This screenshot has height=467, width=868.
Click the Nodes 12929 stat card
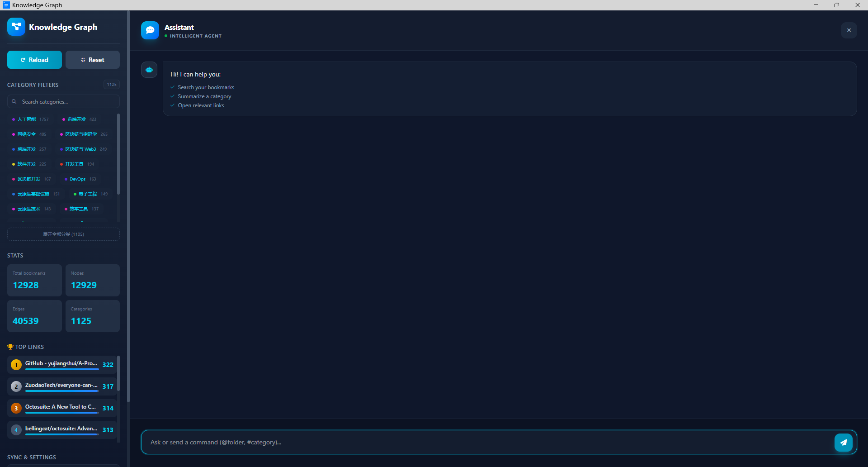pyautogui.click(x=93, y=281)
